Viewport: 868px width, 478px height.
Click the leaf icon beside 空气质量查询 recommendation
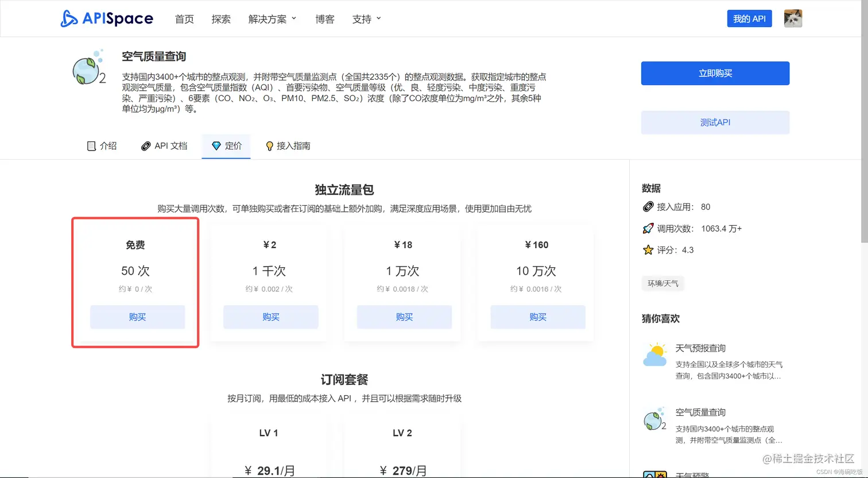(655, 419)
